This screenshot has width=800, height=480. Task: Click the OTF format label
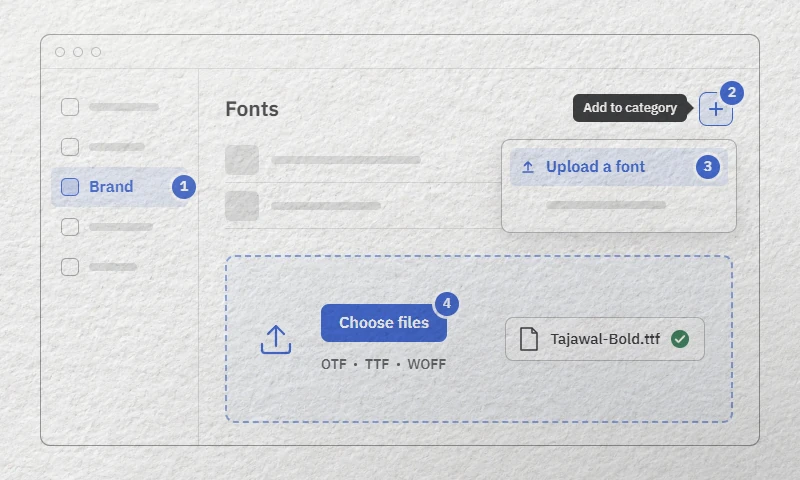click(x=334, y=364)
